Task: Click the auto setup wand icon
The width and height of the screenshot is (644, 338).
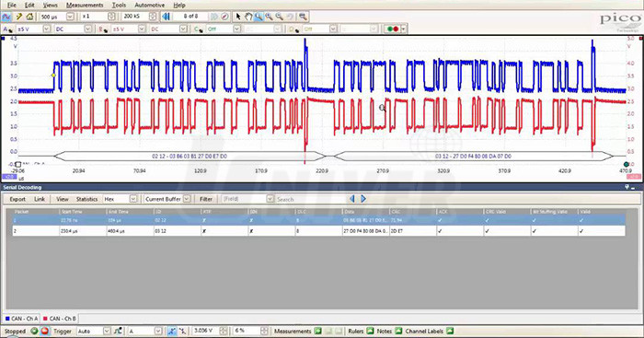Action: (x=19, y=17)
